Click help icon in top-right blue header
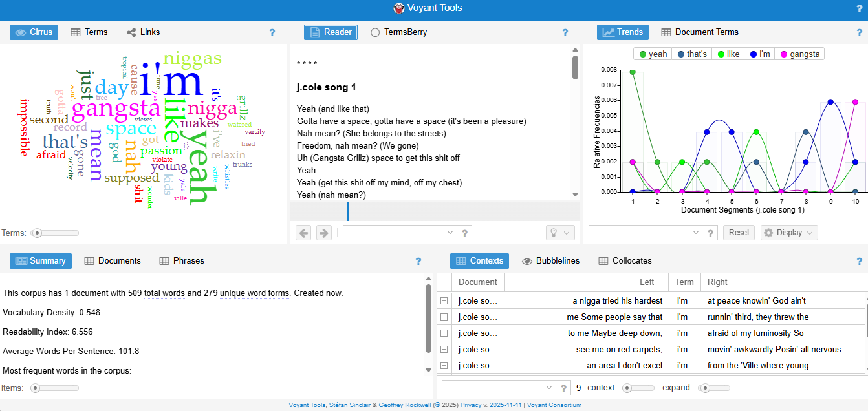The height and width of the screenshot is (411, 868). pos(859,8)
